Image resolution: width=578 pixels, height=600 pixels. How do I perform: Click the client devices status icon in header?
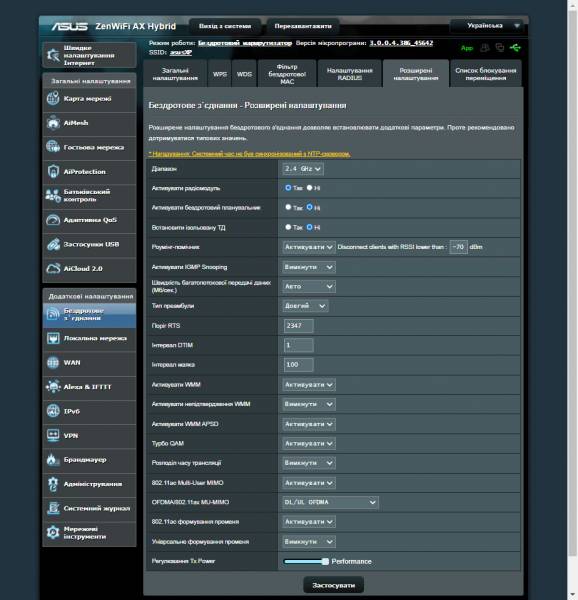(x=500, y=47)
